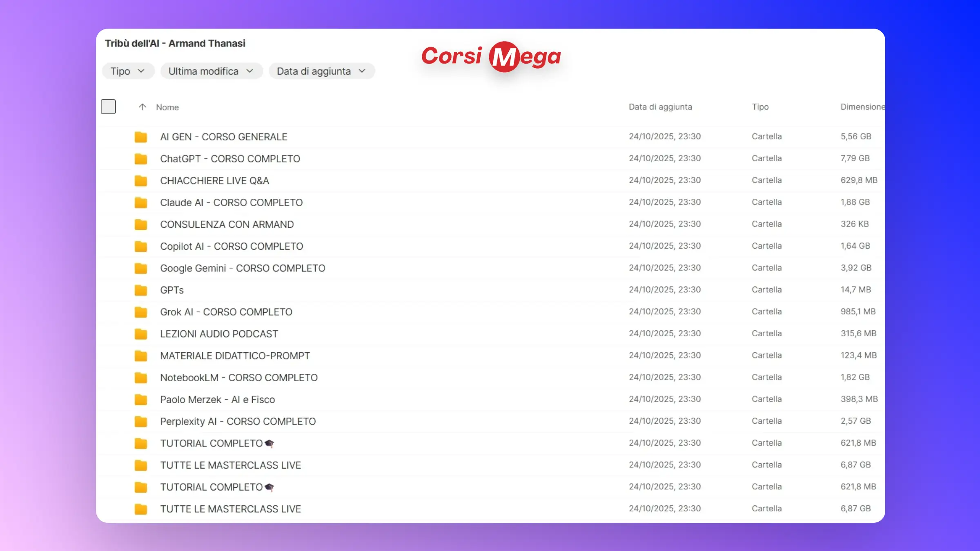Click the folder icon for Google Gemini course
This screenshot has width=980, height=551.
click(140, 268)
